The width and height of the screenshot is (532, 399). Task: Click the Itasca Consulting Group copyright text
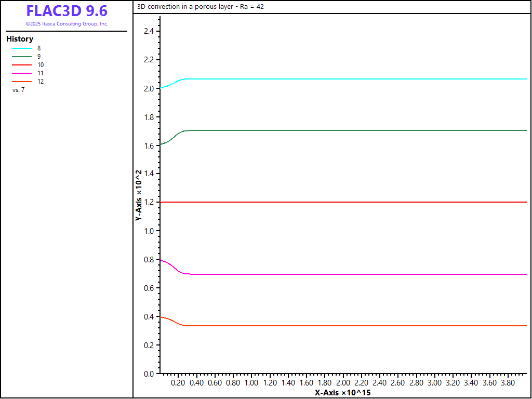click(x=66, y=24)
